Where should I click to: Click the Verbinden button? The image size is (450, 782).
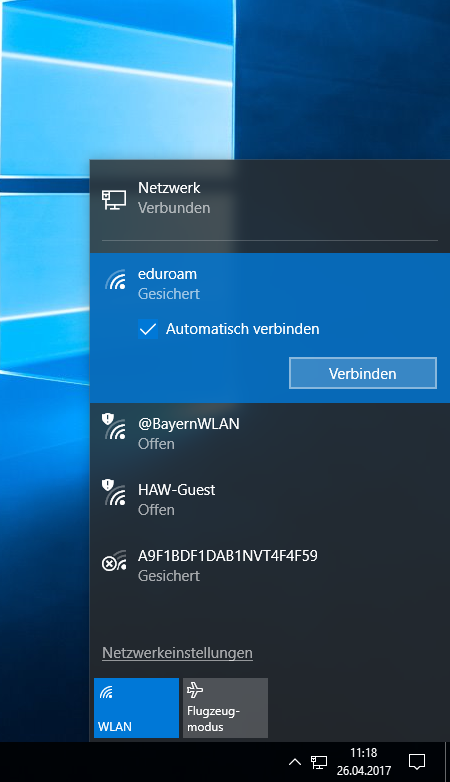[x=363, y=373]
